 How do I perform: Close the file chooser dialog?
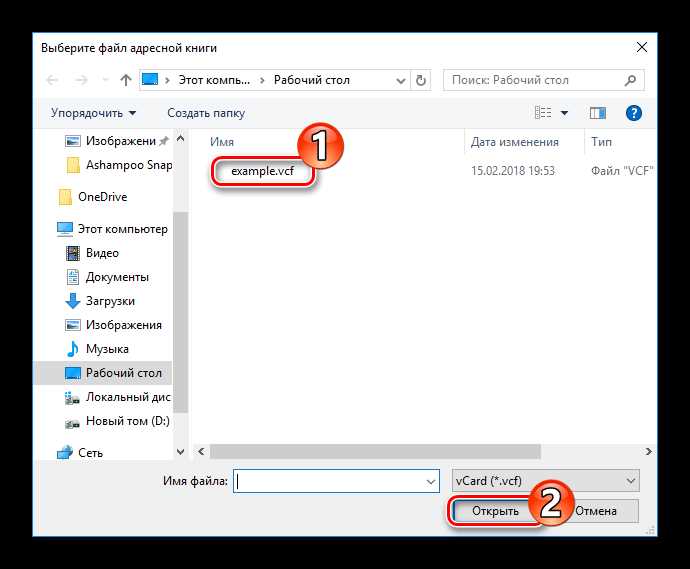(x=642, y=48)
